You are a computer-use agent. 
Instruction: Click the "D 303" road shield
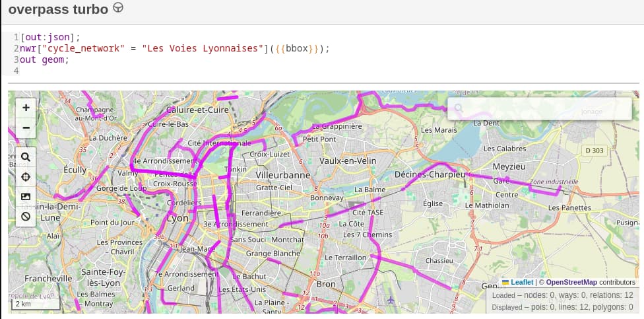[x=595, y=151]
